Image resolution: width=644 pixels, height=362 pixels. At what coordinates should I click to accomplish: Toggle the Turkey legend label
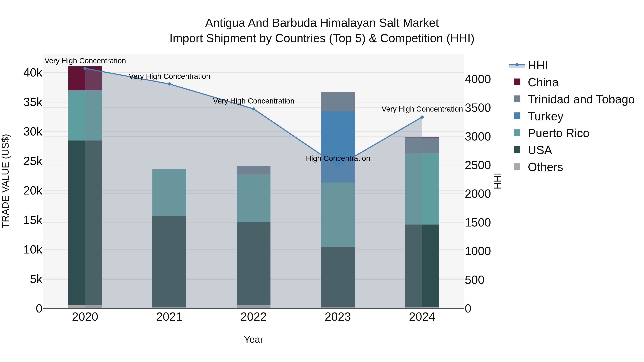545,116
